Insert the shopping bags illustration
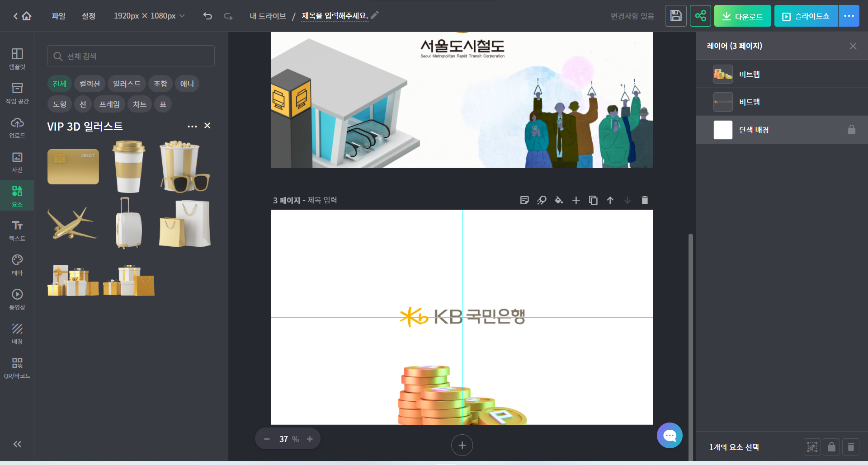 (x=185, y=223)
